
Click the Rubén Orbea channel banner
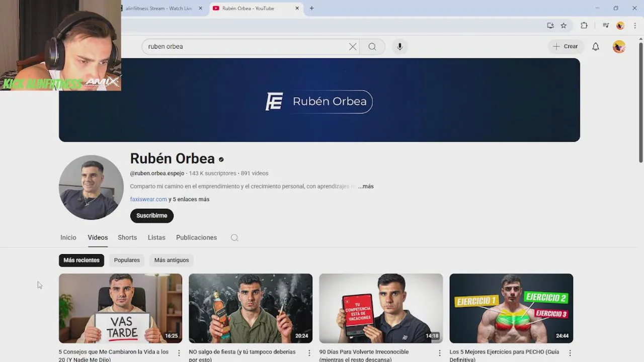(319, 100)
